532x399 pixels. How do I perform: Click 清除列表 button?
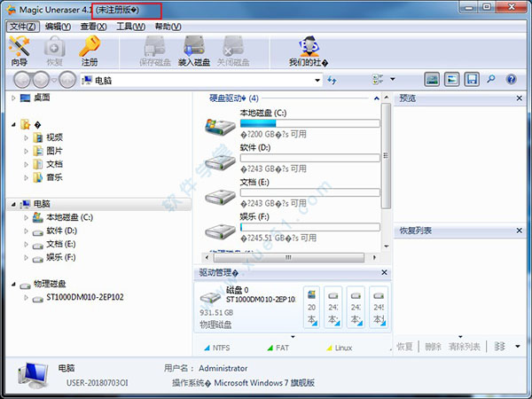pyautogui.click(x=464, y=347)
